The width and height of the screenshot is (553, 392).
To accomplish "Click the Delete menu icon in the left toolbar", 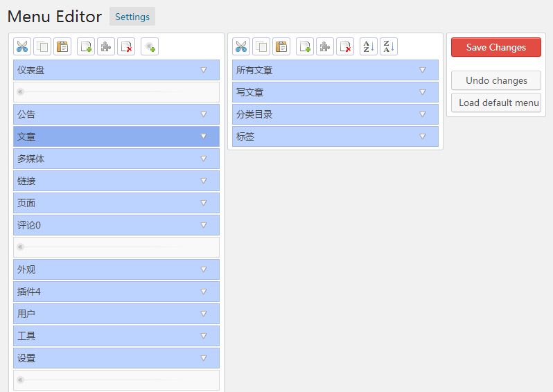I will [126, 46].
